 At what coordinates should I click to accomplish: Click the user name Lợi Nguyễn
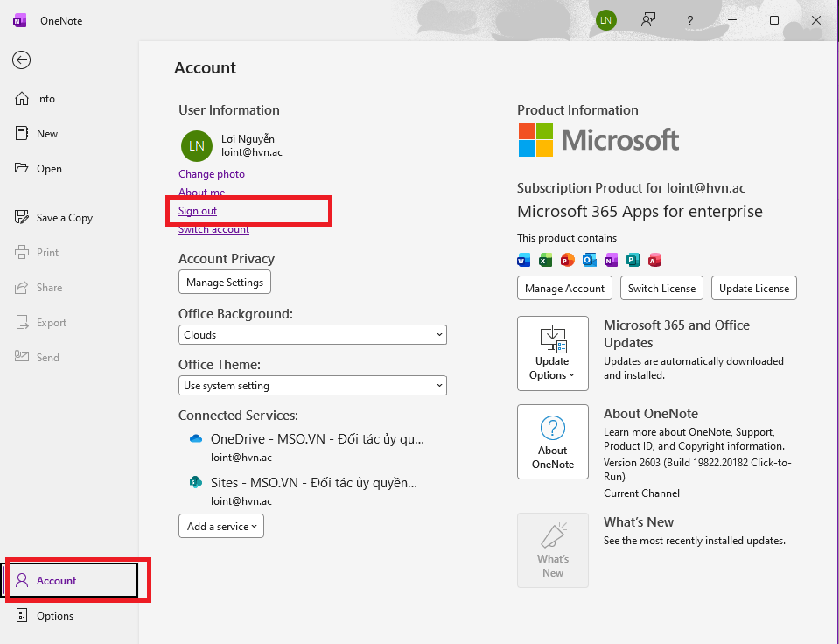point(248,138)
